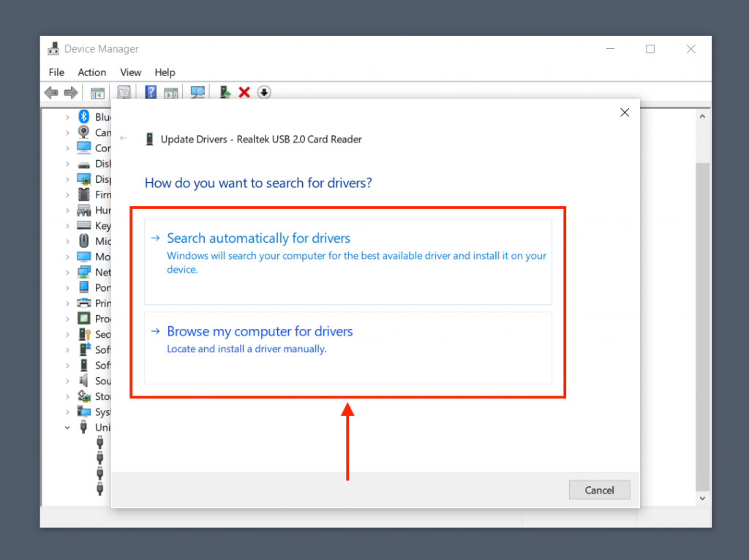This screenshot has height=560, width=749.
Task: Click the Bluetooth category icon
Action: coord(84,117)
